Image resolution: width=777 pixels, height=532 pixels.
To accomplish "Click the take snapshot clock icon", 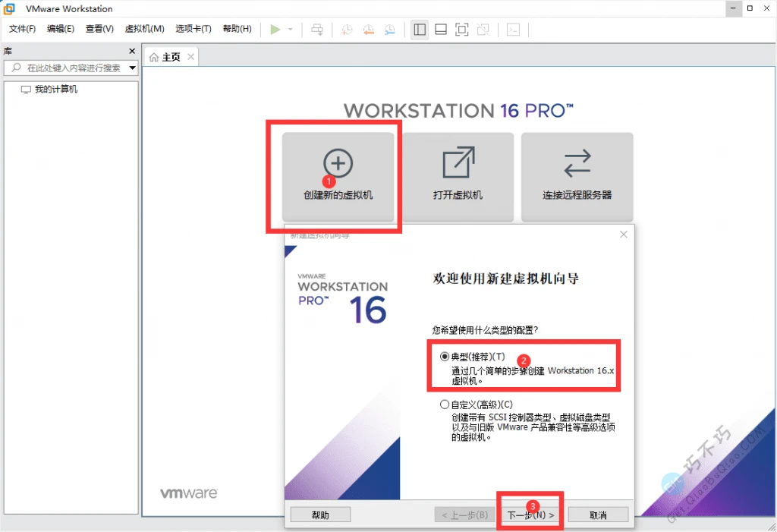I will click(347, 30).
